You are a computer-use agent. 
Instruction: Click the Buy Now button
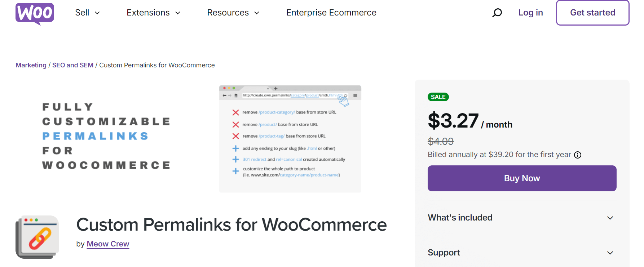(522, 178)
